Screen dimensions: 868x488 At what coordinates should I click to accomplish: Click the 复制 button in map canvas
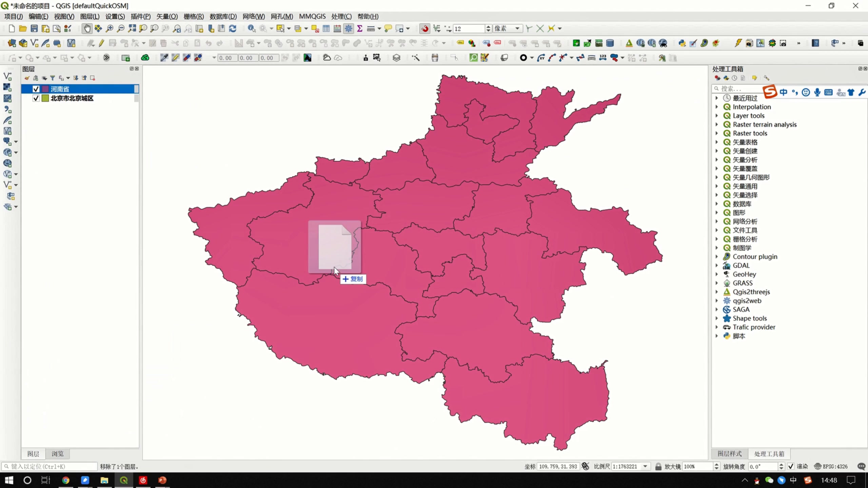352,279
